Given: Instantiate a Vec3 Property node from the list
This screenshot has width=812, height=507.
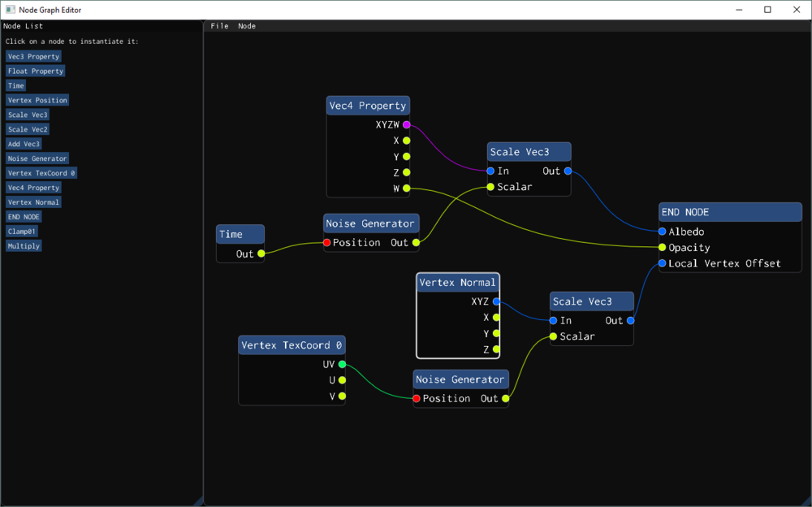Looking at the screenshot, I should point(33,56).
